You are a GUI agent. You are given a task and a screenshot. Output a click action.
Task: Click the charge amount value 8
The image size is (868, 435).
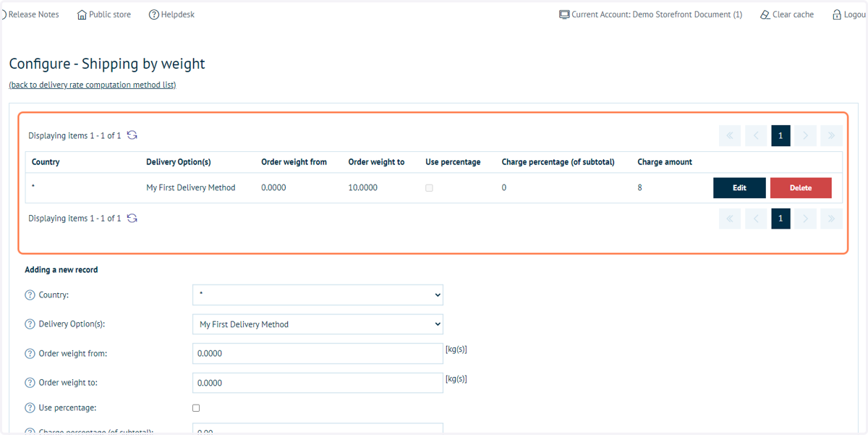(x=639, y=187)
